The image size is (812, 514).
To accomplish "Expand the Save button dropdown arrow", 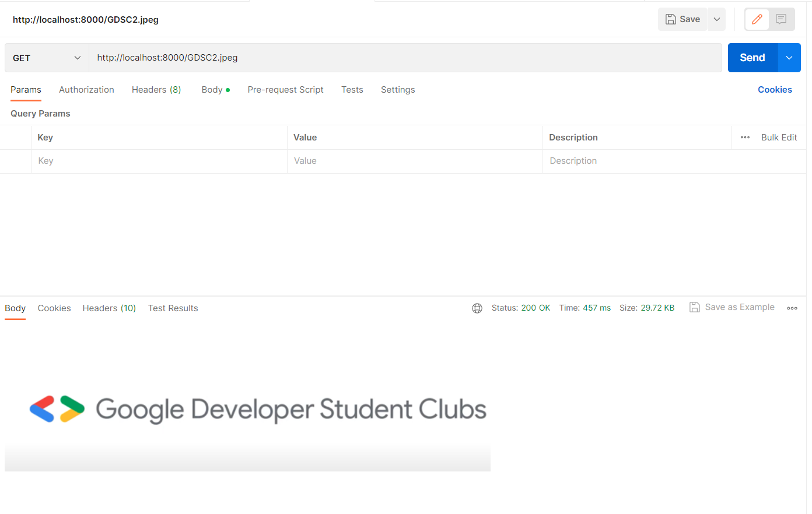I will pos(716,19).
